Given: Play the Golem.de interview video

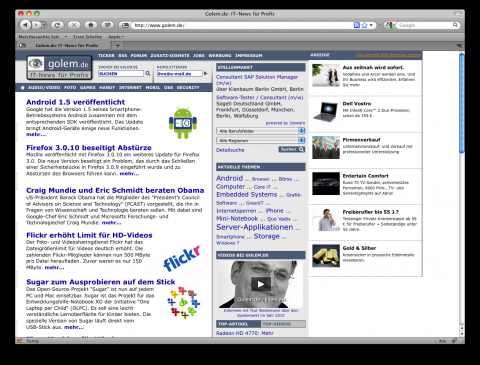Looking at the screenshot, I should (x=261, y=284).
